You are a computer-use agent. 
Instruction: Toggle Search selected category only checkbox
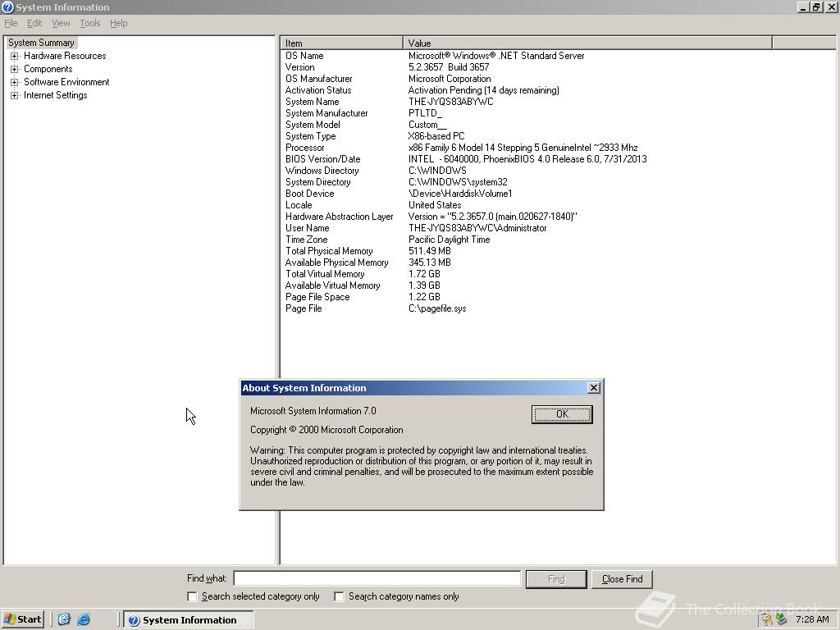point(192,596)
